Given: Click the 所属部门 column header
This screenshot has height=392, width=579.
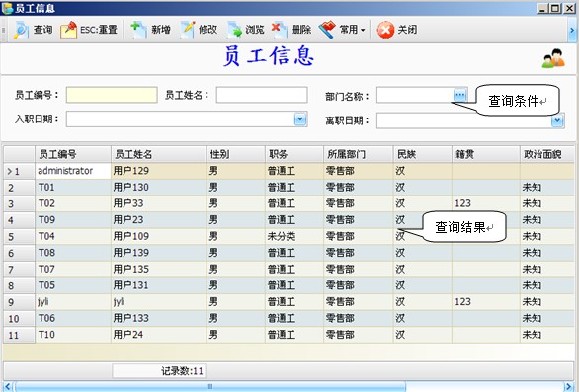Looking at the screenshot, I should coord(359,154).
